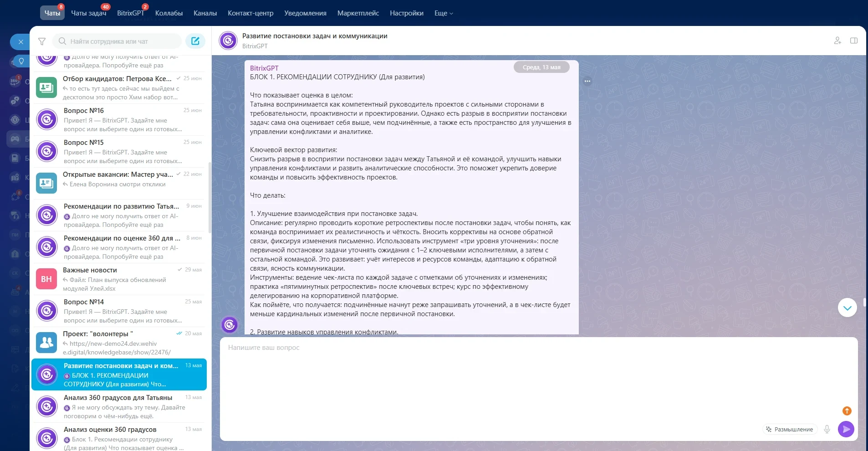Open "Открытые вакансии: Мастер уча..." chat
The width and height of the screenshot is (868, 451).
[x=119, y=183]
